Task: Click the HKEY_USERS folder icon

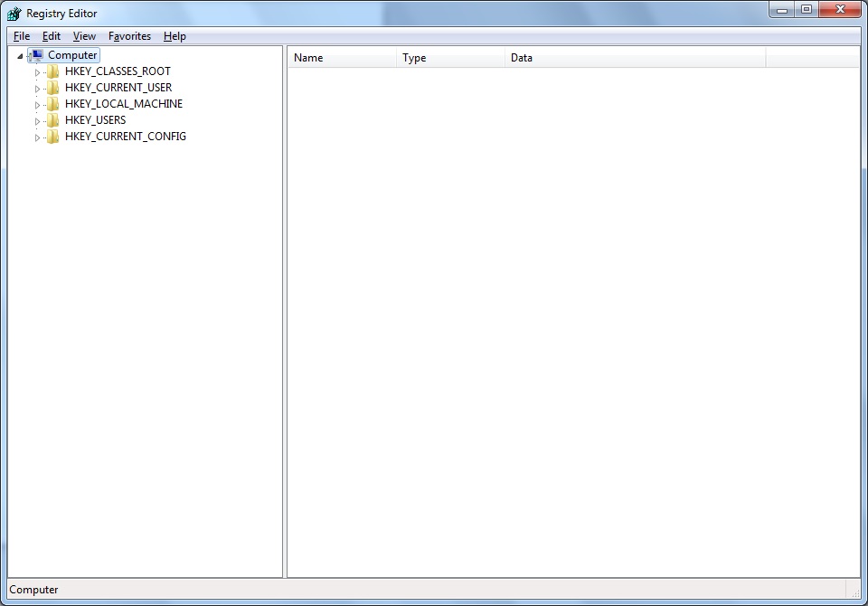Action: click(x=53, y=120)
